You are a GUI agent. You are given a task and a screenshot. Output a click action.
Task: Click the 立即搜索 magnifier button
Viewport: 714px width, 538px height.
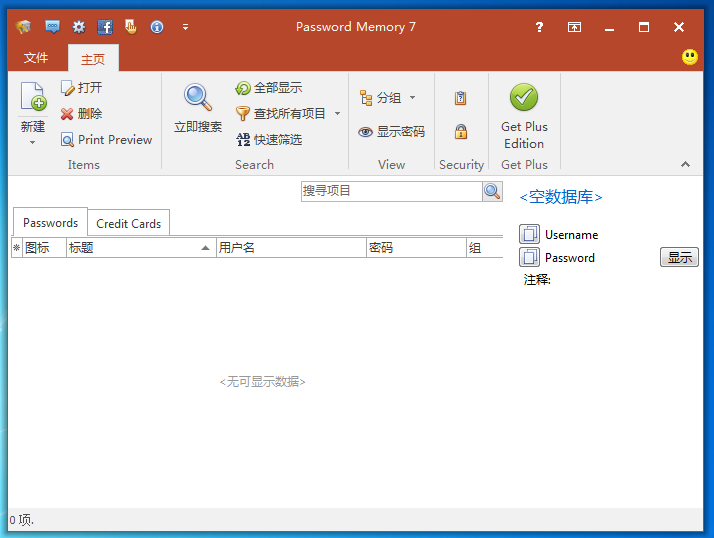198,108
